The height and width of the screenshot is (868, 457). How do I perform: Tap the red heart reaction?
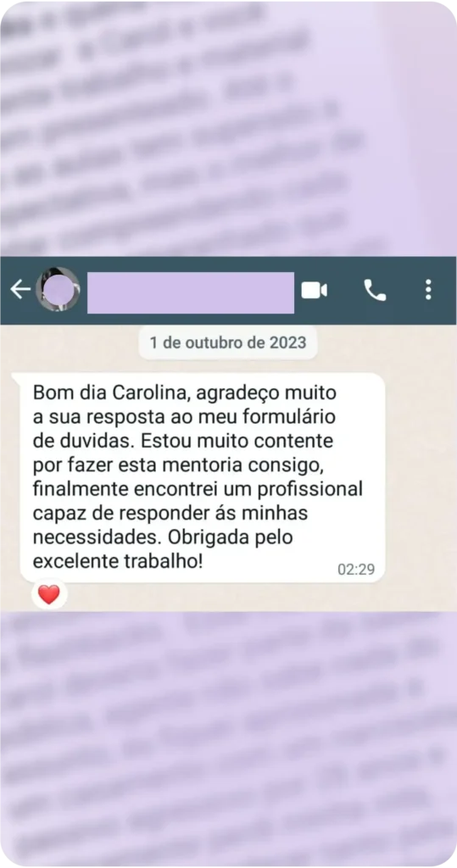point(48,594)
